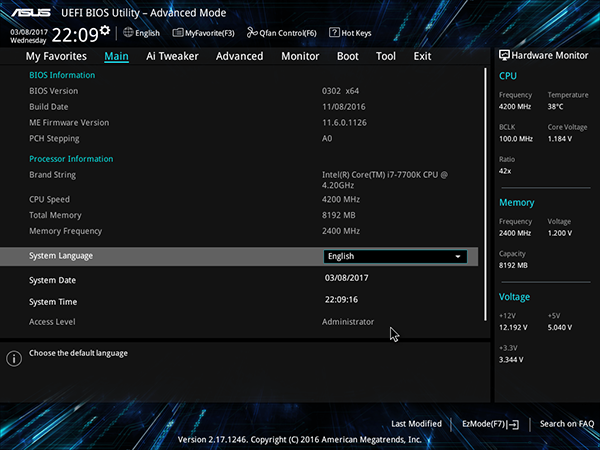Click the EzMode exit arrow icon
The width and height of the screenshot is (600, 450).
coord(514,424)
